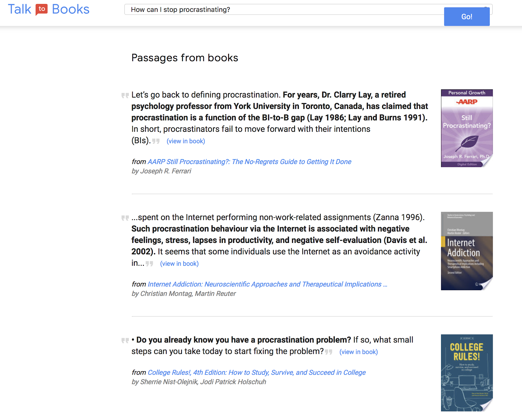The image size is (522, 420).
Task: Click the opening quote icon of third passage
Action: coord(125,340)
